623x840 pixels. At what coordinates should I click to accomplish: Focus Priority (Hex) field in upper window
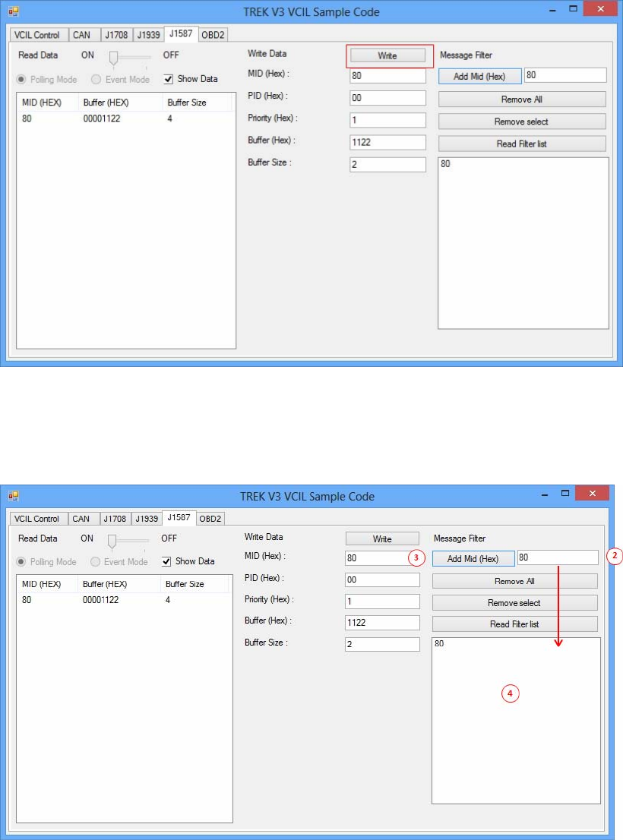[x=387, y=120]
